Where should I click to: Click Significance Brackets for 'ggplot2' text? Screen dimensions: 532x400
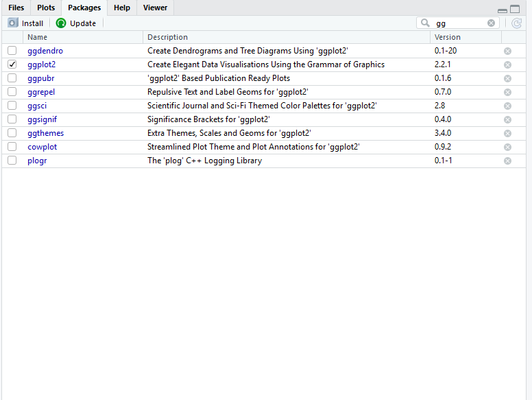pos(208,119)
